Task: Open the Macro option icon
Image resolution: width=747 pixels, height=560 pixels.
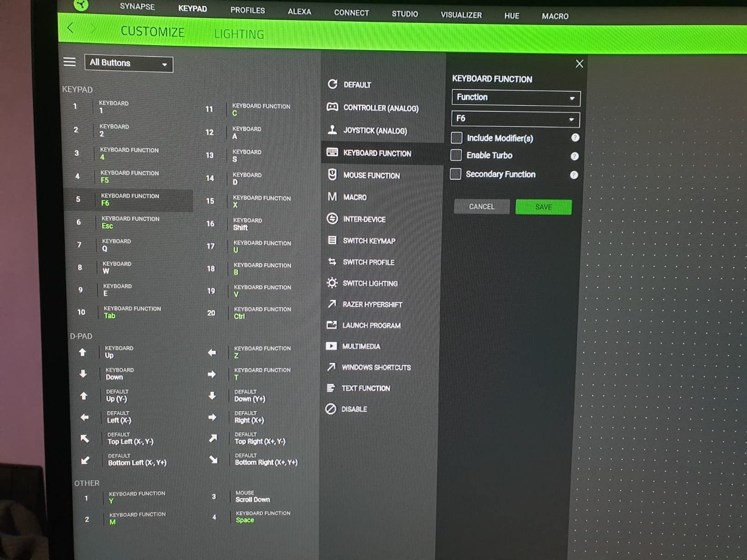Action: 332,197
